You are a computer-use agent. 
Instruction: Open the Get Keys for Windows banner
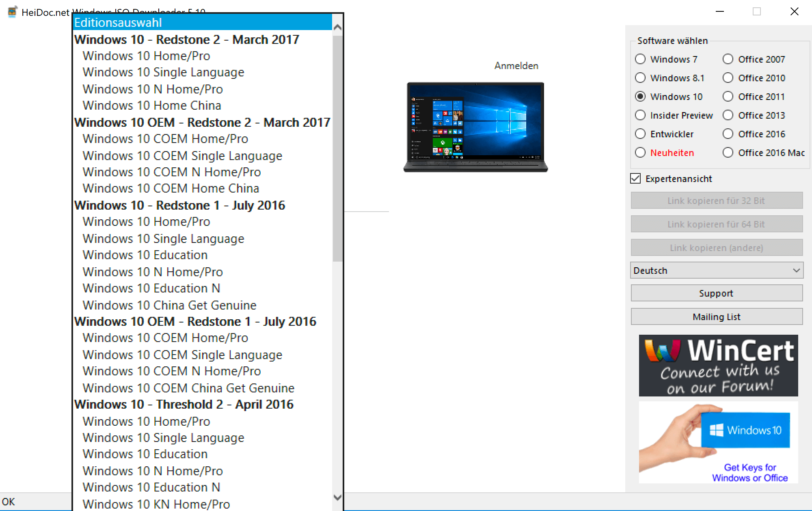click(x=718, y=442)
